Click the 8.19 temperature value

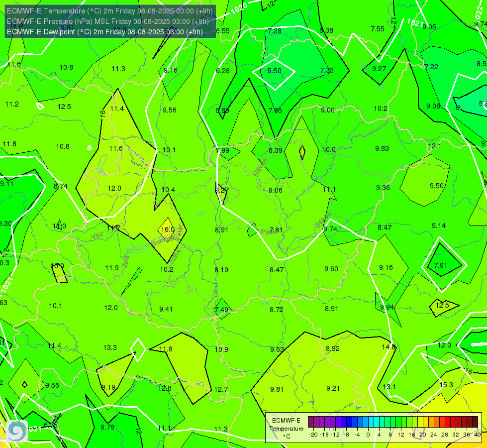[221, 269]
